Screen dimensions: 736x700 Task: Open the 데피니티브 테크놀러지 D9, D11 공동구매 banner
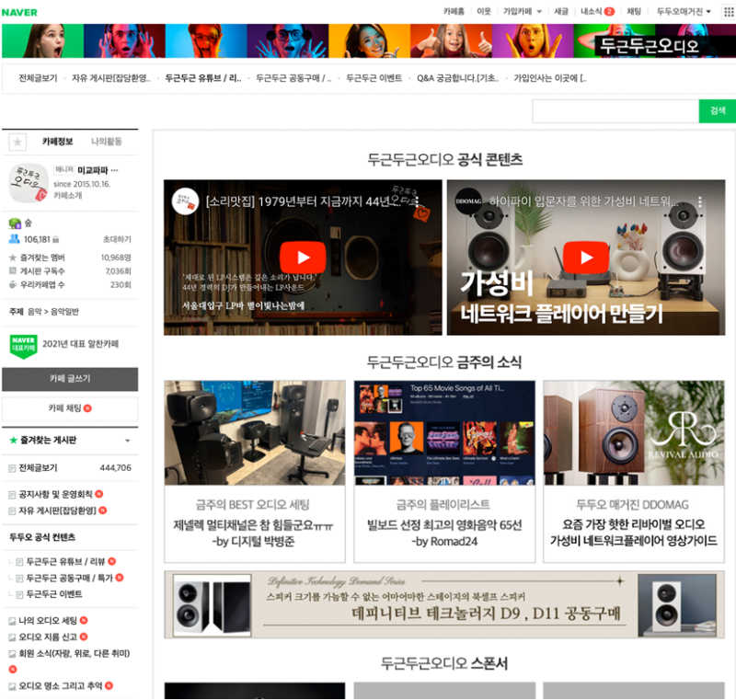point(444,604)
